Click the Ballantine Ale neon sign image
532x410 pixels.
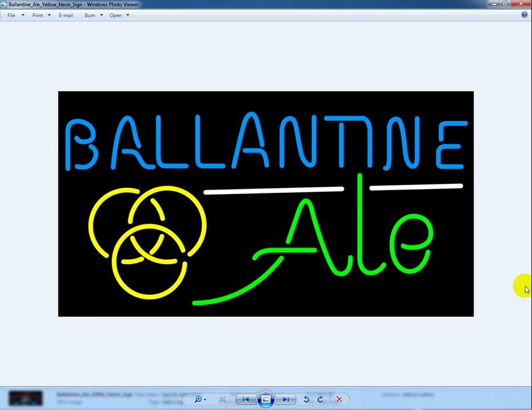point(266,204)
